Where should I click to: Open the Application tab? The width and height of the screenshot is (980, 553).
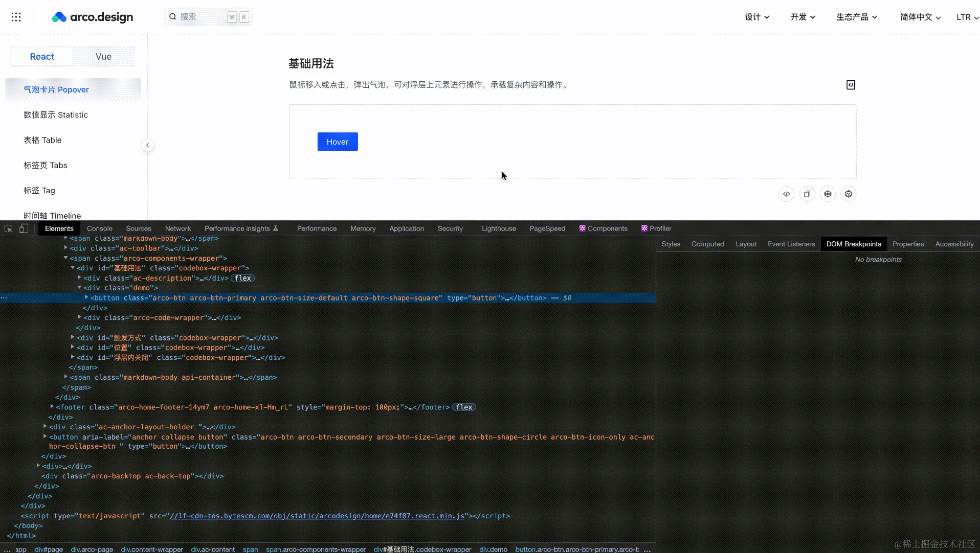point(407,228)
